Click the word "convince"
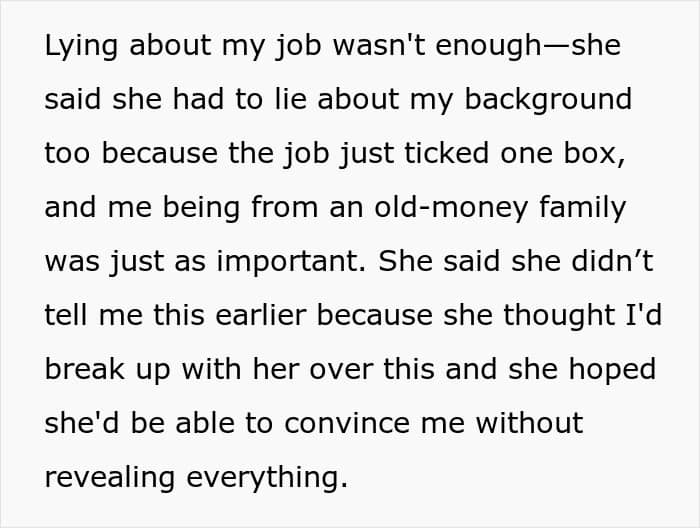This screenshot has width=700, height=528. pyautogui.click(x=344, y=424)
